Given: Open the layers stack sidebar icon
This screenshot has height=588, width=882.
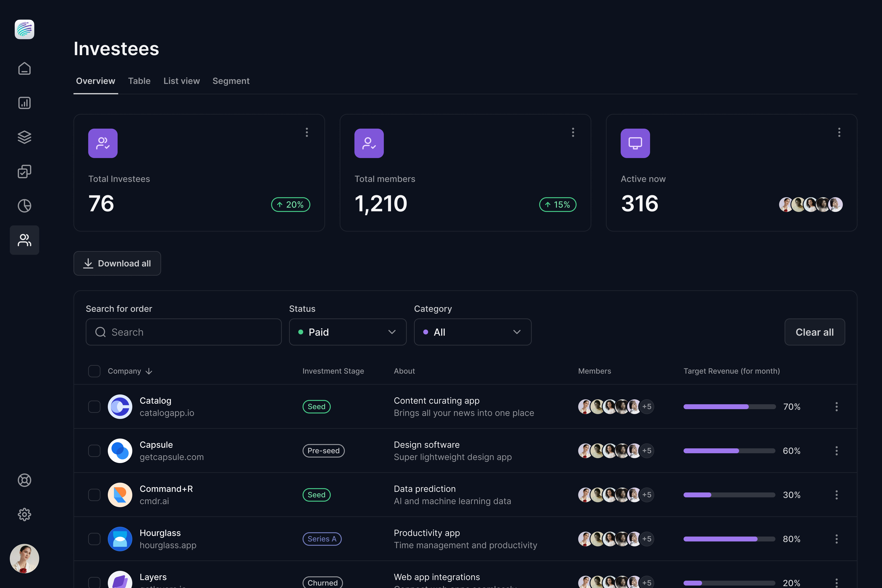Looking at the screenshot, I should [x=24, y=137].
